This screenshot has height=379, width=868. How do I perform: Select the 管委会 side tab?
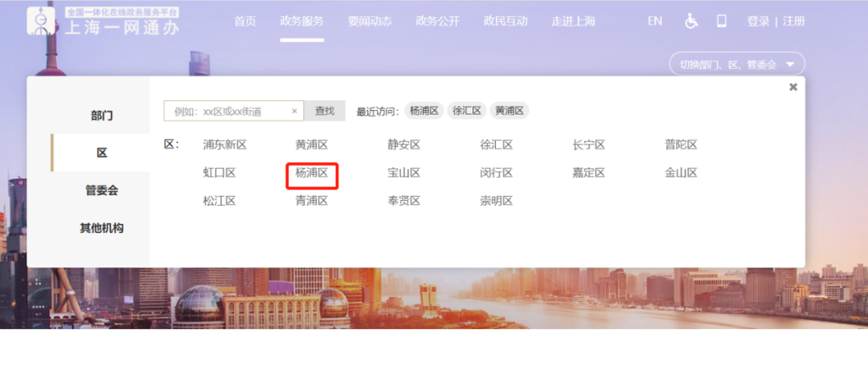click(x=101, y=191)
